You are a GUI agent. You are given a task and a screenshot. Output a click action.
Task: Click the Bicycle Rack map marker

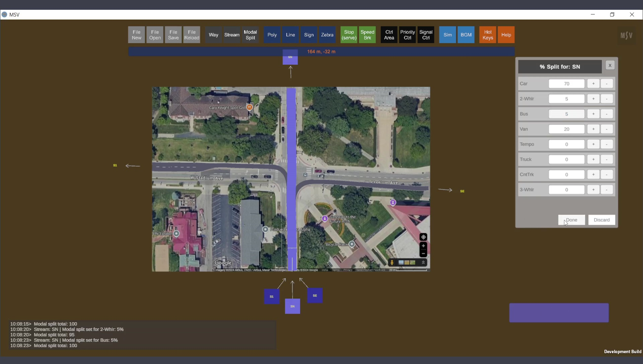coord(352,244)
